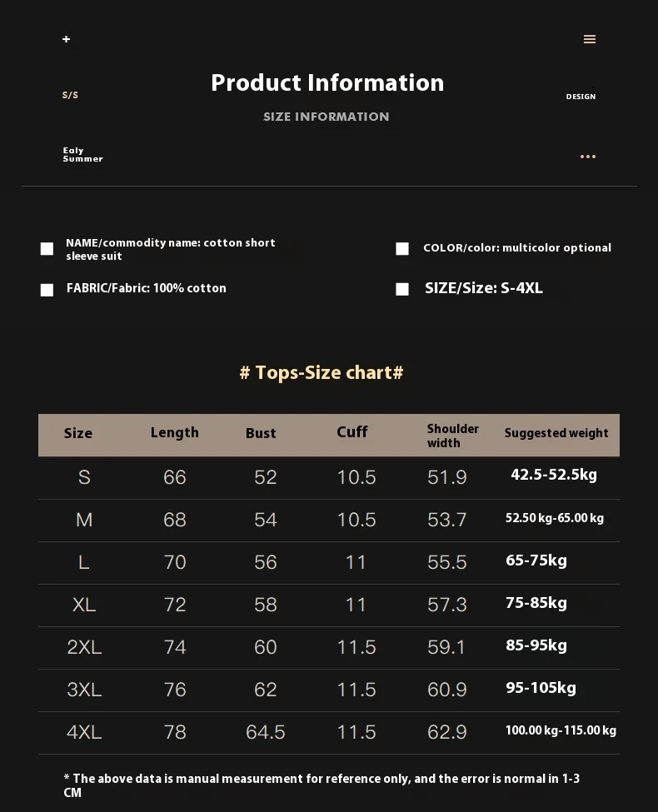
Task: Click the Bust column header
Action: (261, 433)
